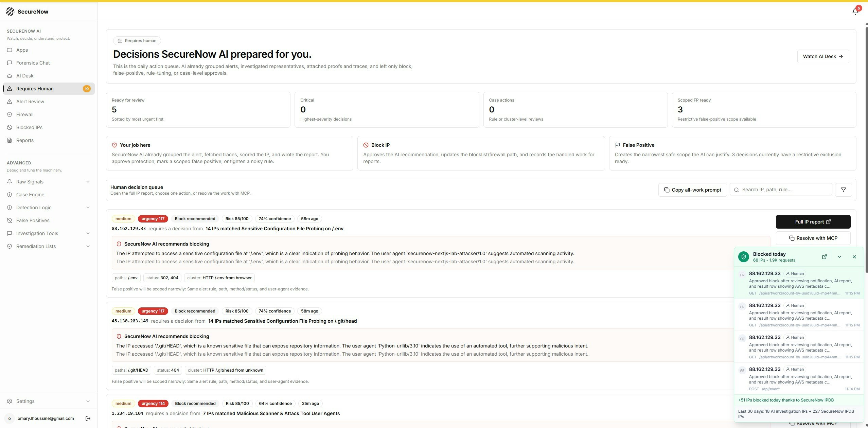The width and height of the screenshot is (868, 428).
Task: Click the Requires human badge
Action: [137, 41]
